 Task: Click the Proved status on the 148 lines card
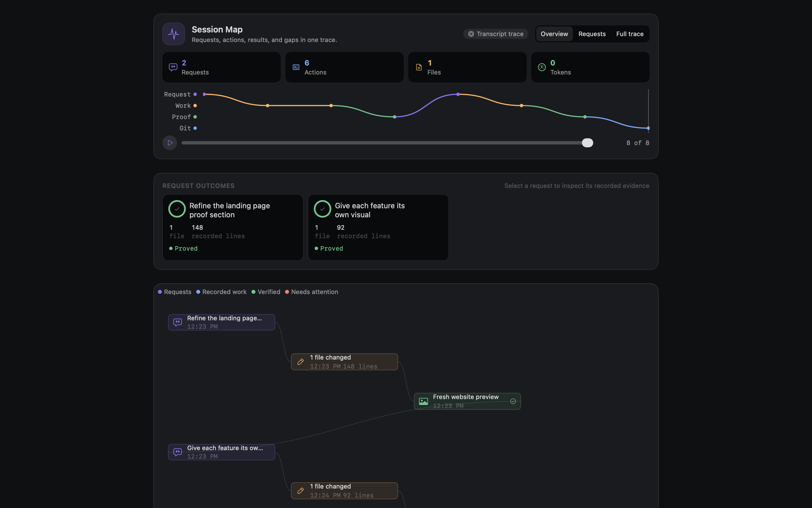tap(183, 248)
